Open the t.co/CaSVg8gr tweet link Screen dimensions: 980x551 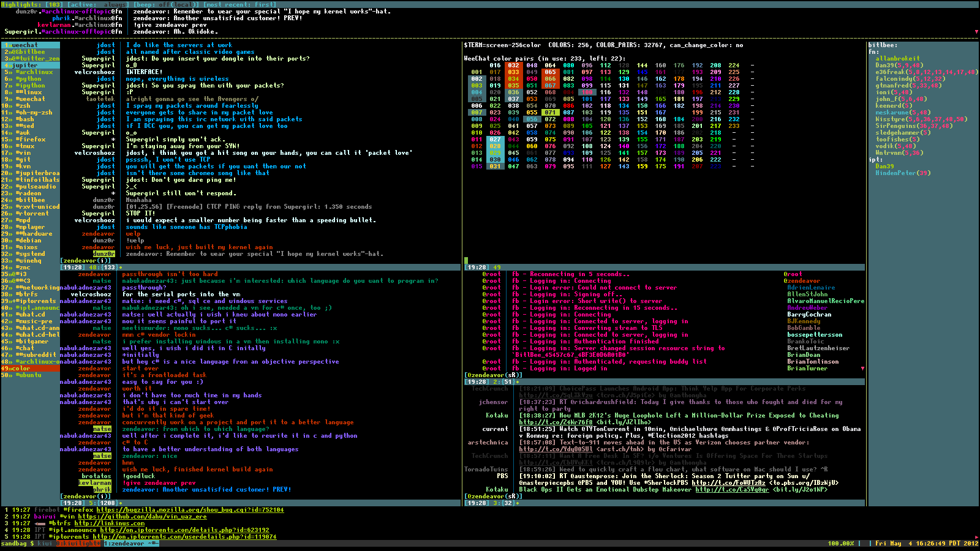(732, 490)
